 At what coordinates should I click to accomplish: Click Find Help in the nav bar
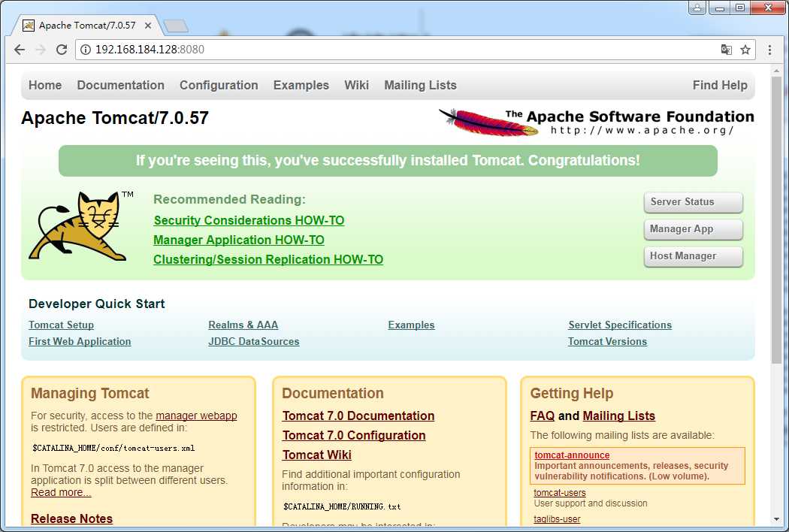(x=720, y=85)
